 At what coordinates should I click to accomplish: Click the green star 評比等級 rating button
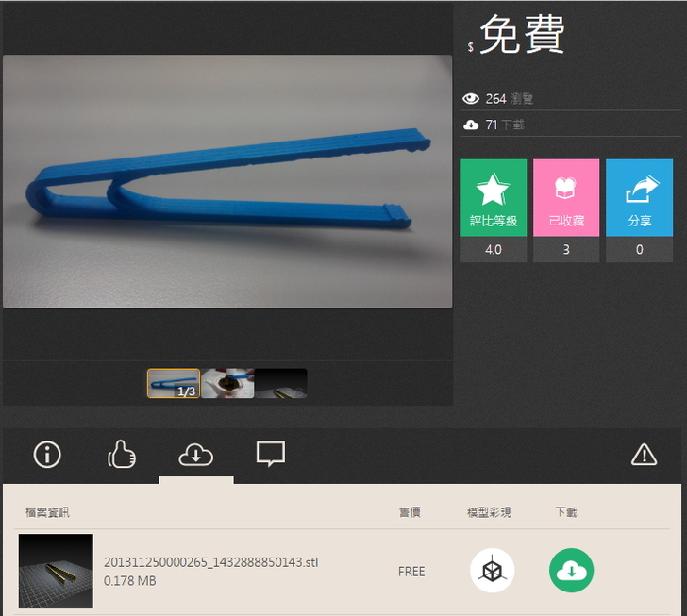tap(493, 198)
